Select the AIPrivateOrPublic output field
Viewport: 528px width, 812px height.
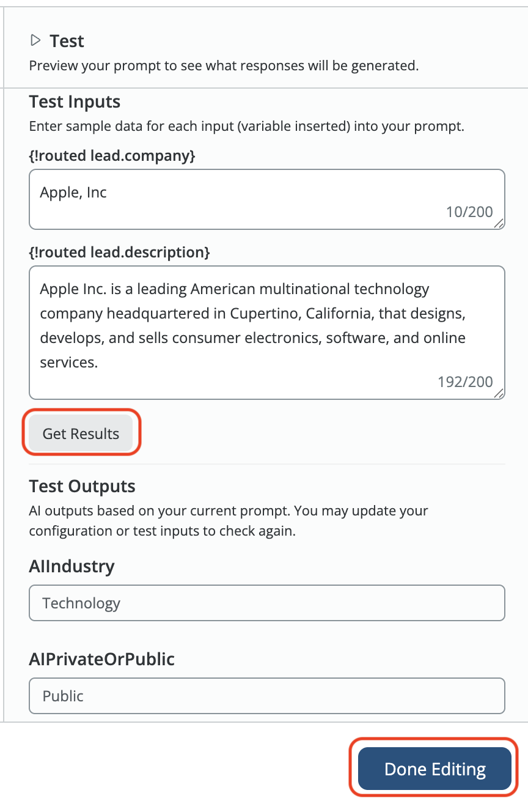point(266,696)
